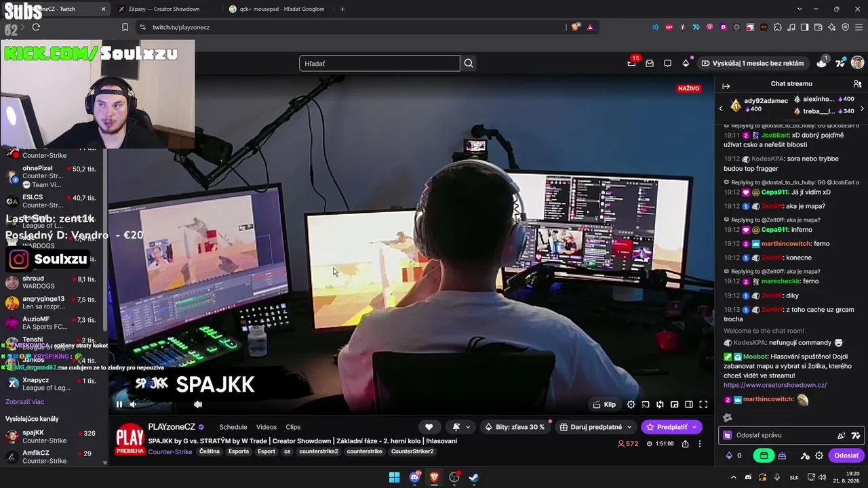This screenshot has height=488, width=868.
Task: Open Steam from the taskbar
Action: tap(474, 477)
